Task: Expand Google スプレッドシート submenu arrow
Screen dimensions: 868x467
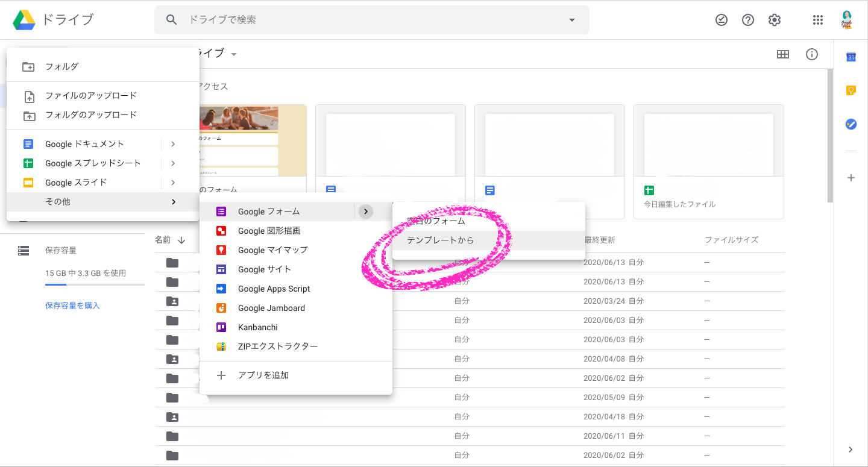Action: (x=173, y=163)
